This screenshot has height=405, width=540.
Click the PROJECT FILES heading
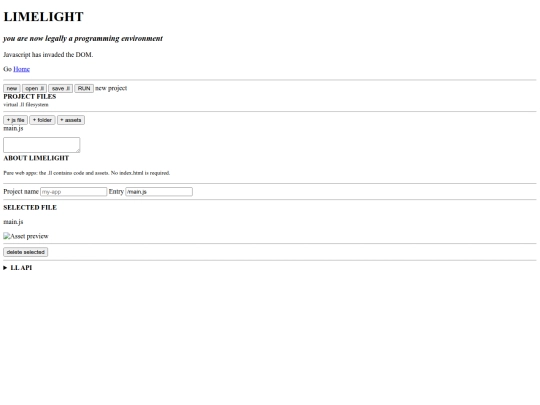[x=30, y=96]
